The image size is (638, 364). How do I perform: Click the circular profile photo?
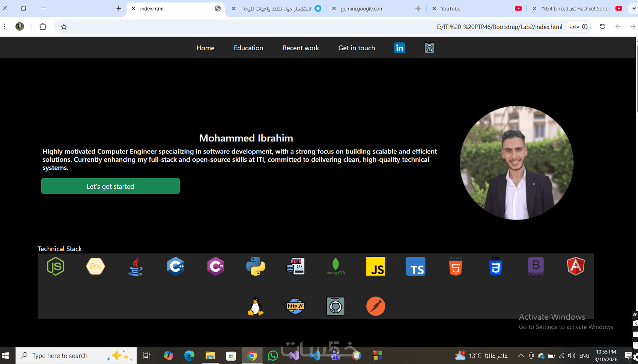[516, 163]
